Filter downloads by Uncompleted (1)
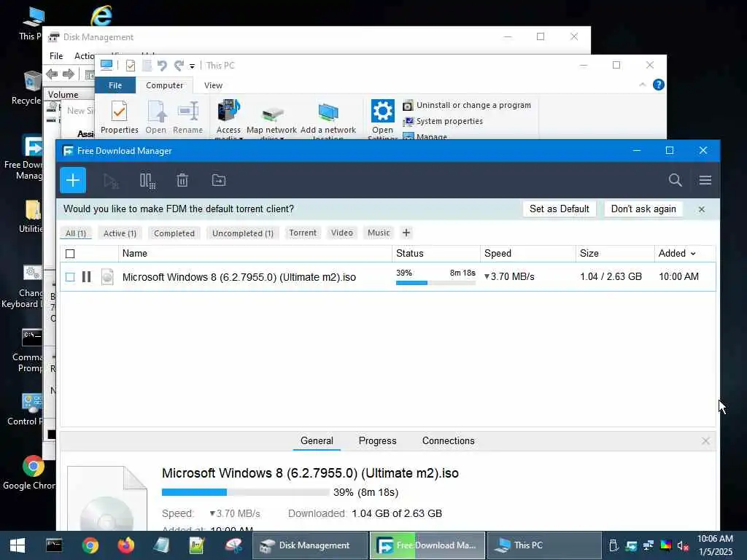This screenshot has width=747, height=560. tap(243, 233)
